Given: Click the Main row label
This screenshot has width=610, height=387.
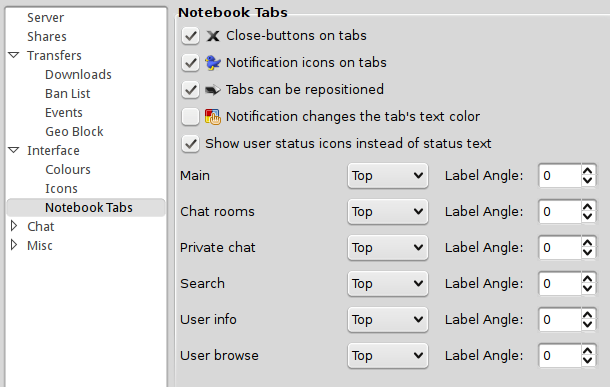Looking at the screenshot, I should click(195, 176).
